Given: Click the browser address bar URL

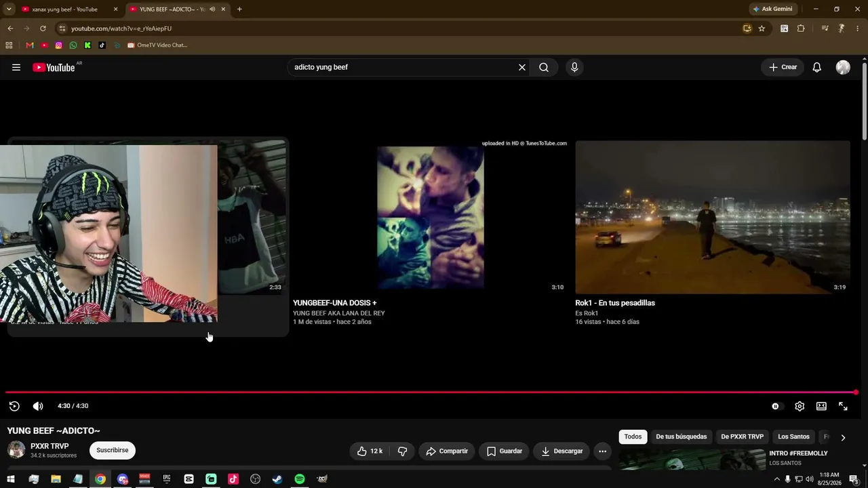Looking at the screenshot, I should click(x=121, y=28).
